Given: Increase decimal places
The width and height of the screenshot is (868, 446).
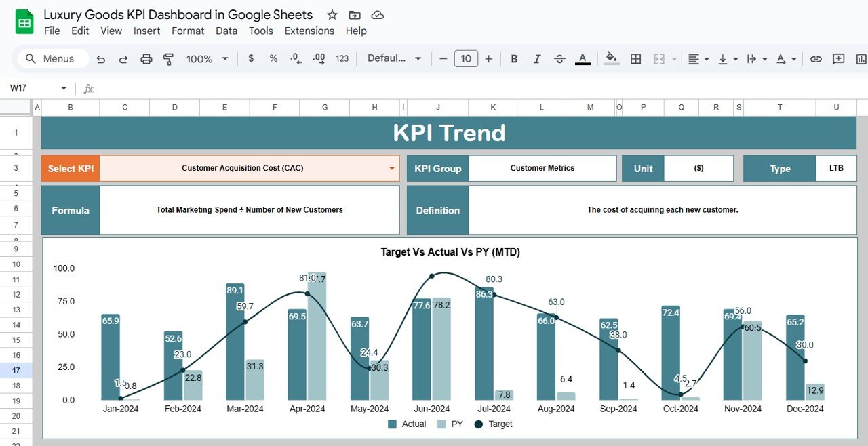Looking at the screenshot, I should [319, 59].
